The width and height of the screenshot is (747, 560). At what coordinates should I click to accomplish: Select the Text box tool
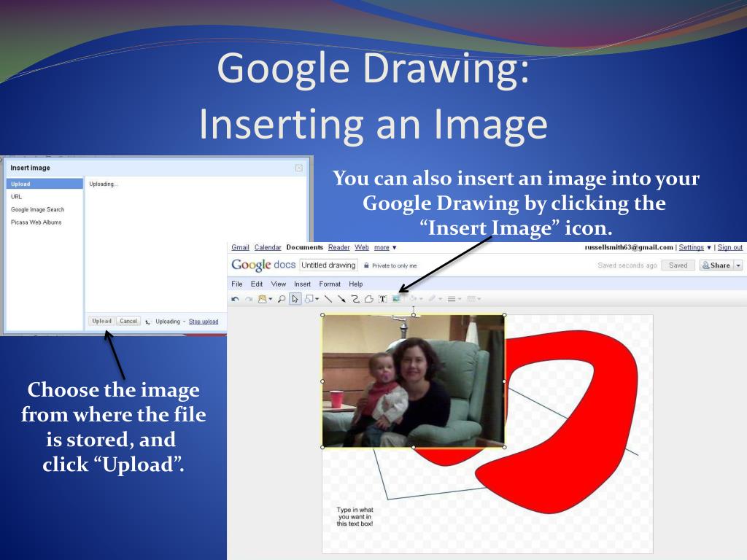point(382,299)
